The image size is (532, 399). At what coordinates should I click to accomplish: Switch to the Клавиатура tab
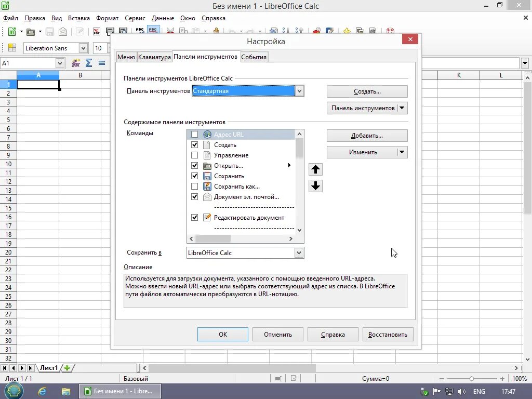coord(154,57)
